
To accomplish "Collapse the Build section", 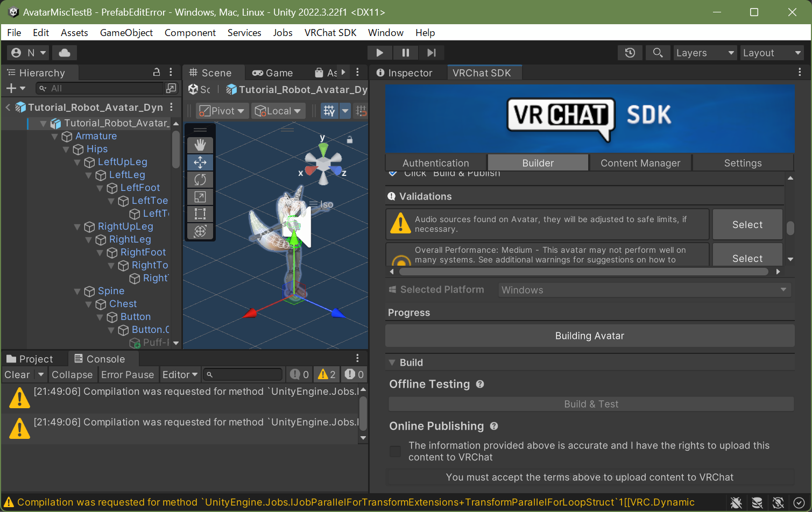I will [x=392, y=362].
